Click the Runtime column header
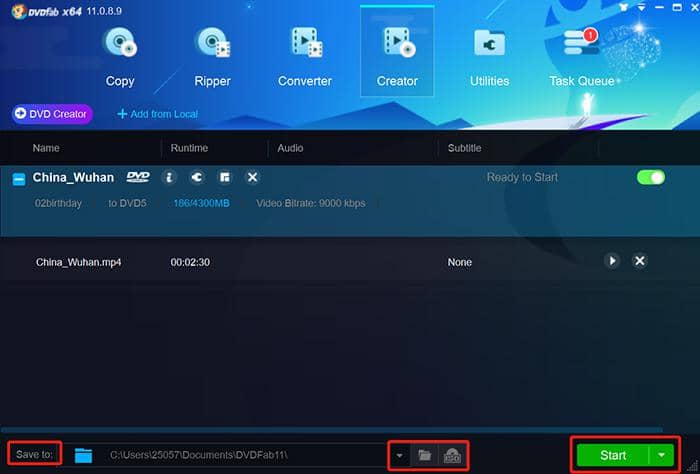 tap(189, 148)
